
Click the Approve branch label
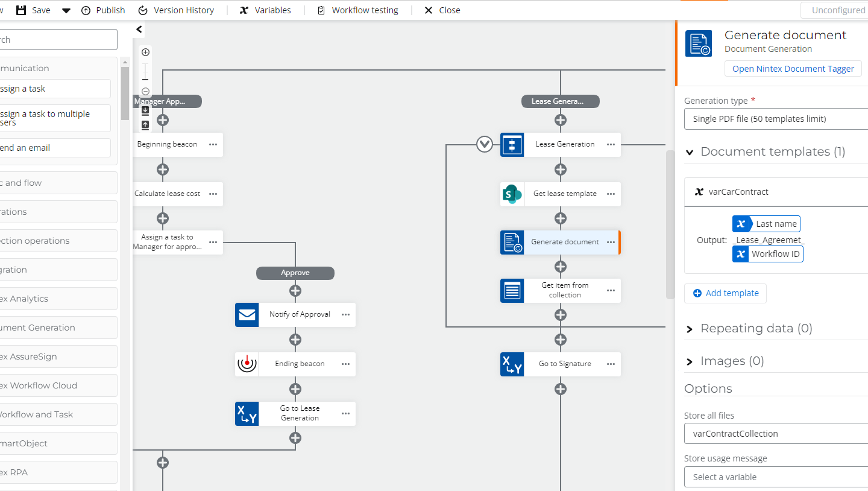pos(295,273)
